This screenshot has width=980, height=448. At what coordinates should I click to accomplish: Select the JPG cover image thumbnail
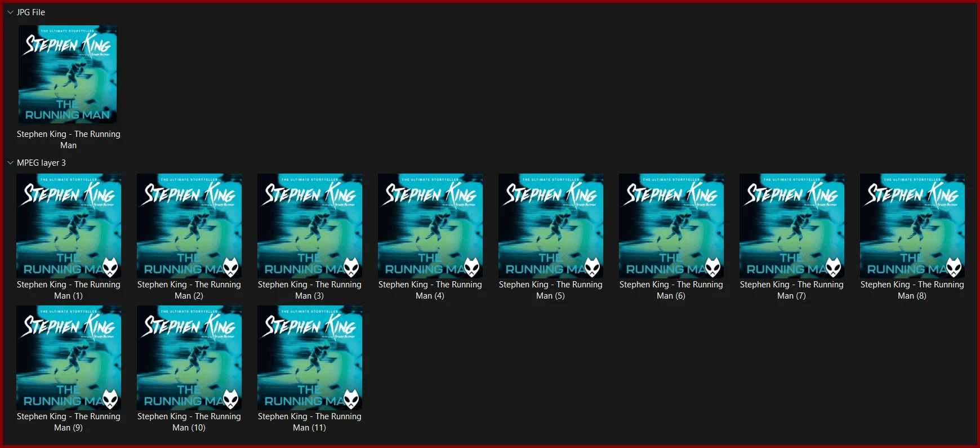[x=68, y=74]
